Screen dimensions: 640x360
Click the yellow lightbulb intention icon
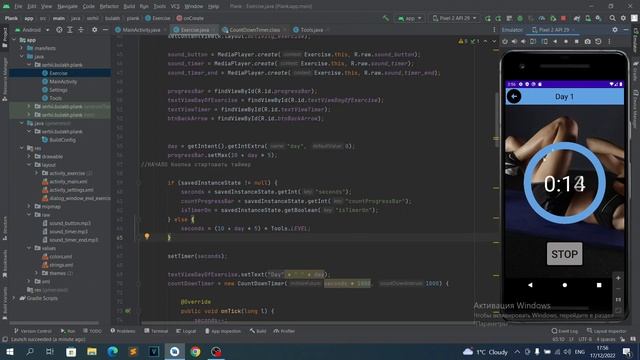[147, 236]
